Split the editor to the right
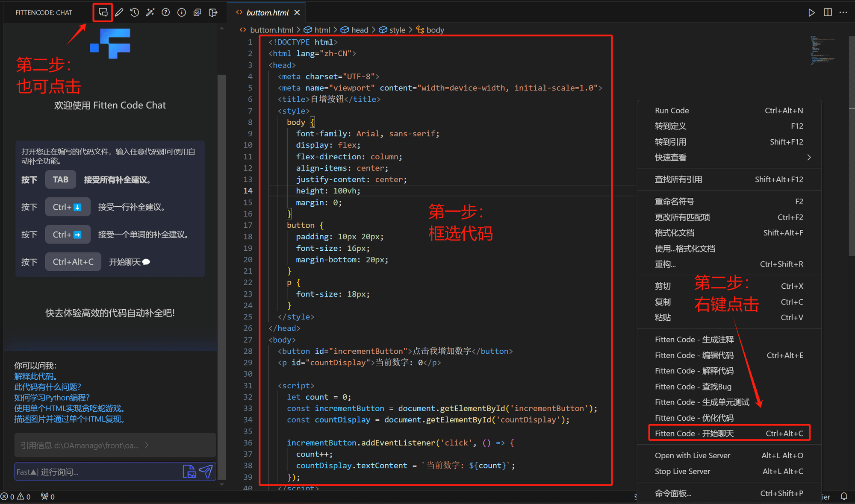Screen dimensions: 855x504 click(828, 12)
